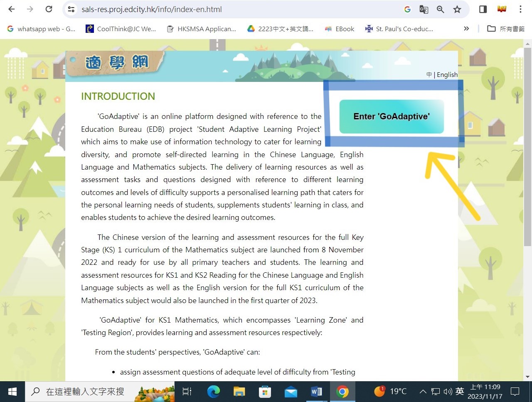This screenshot has width=532, height=402.
Task: Go back to the previous page
Action: [x=12, y=9]
